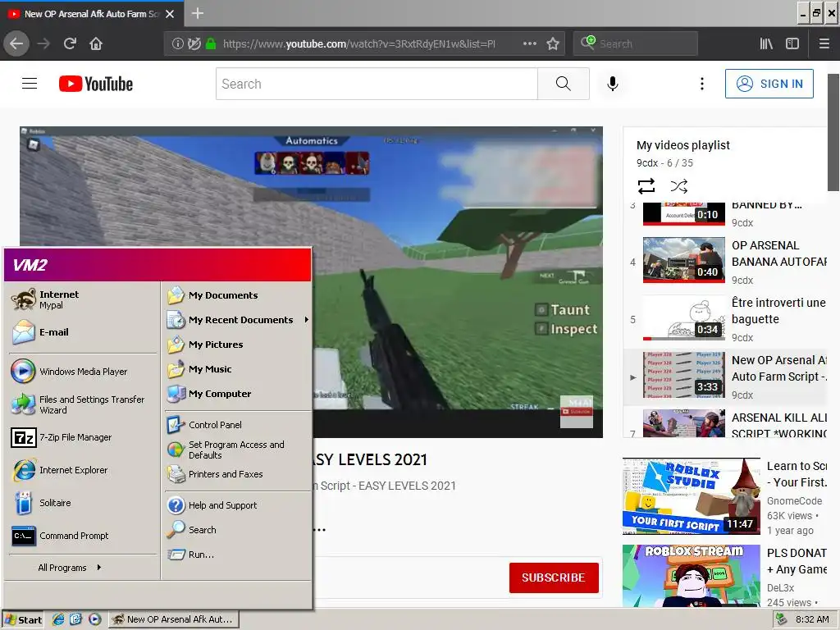The image size is (840, 630).
Task: Open My Documents
Action: pyautogui.click(x=237, y=295)
